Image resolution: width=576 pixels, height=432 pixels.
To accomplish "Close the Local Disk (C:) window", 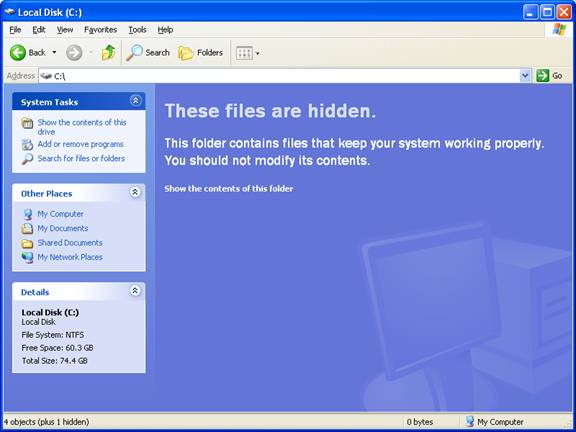I will pyautogui.click(x=564, y=12).
